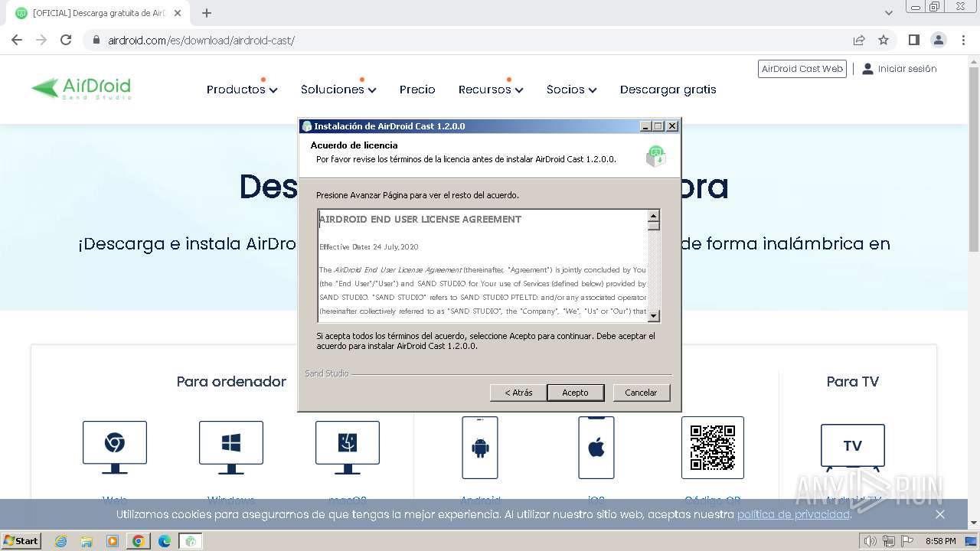Click the AirDroid Cast Web button
Image resolution: width=980 pixels, height=551 pixels.
[x=802, y=69]
